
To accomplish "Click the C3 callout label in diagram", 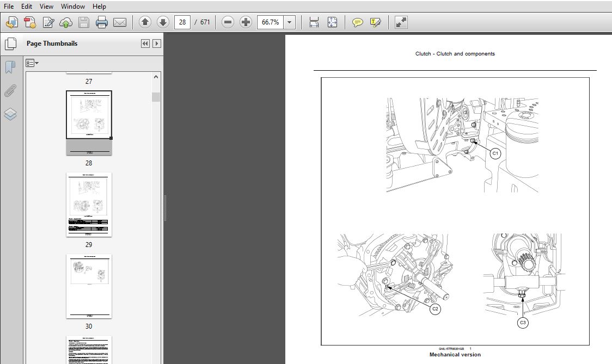I will 523,323.
